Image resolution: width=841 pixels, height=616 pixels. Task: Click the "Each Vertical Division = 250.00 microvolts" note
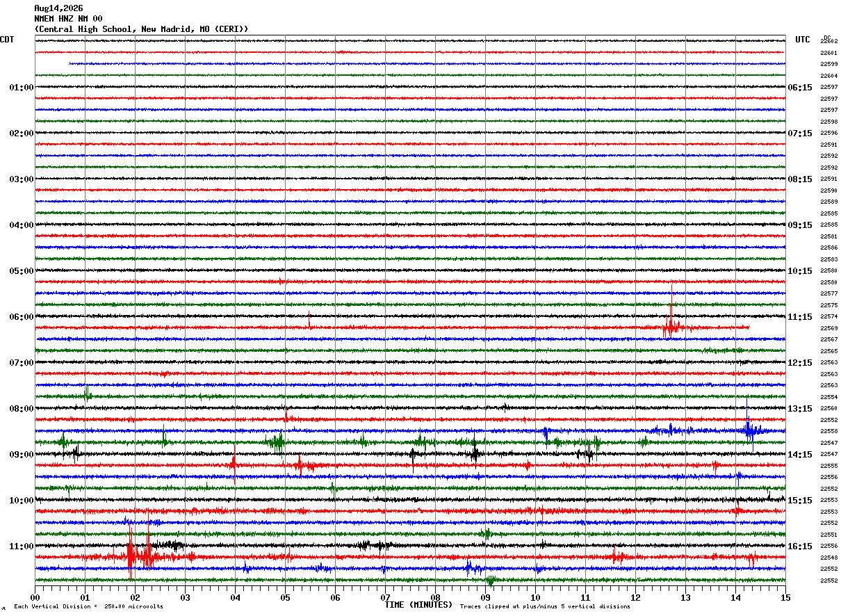tap(88, 607)
